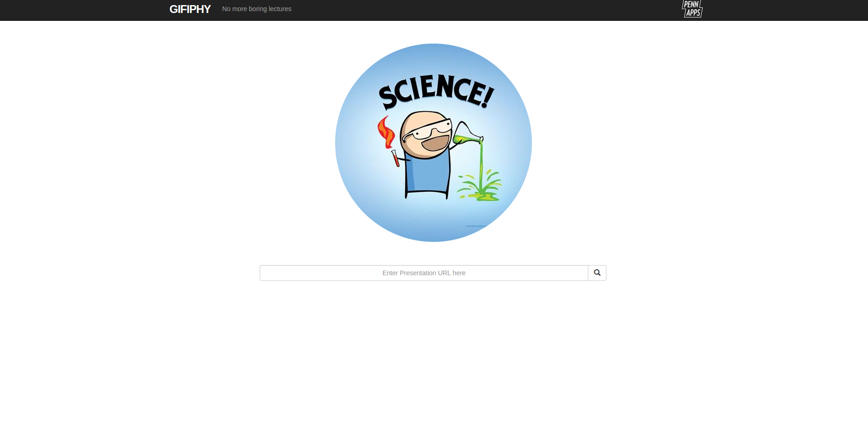868x424 pixels.
Task: Click the scientist's blue lab shirt
Action: point(427,172)
